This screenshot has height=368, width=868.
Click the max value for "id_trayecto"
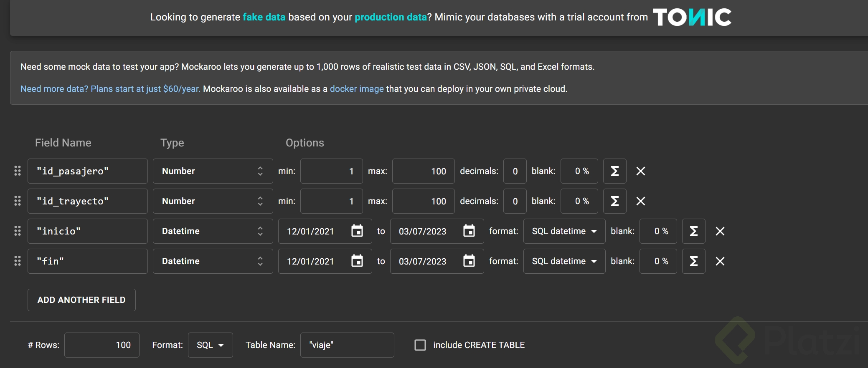click(424, 201)
